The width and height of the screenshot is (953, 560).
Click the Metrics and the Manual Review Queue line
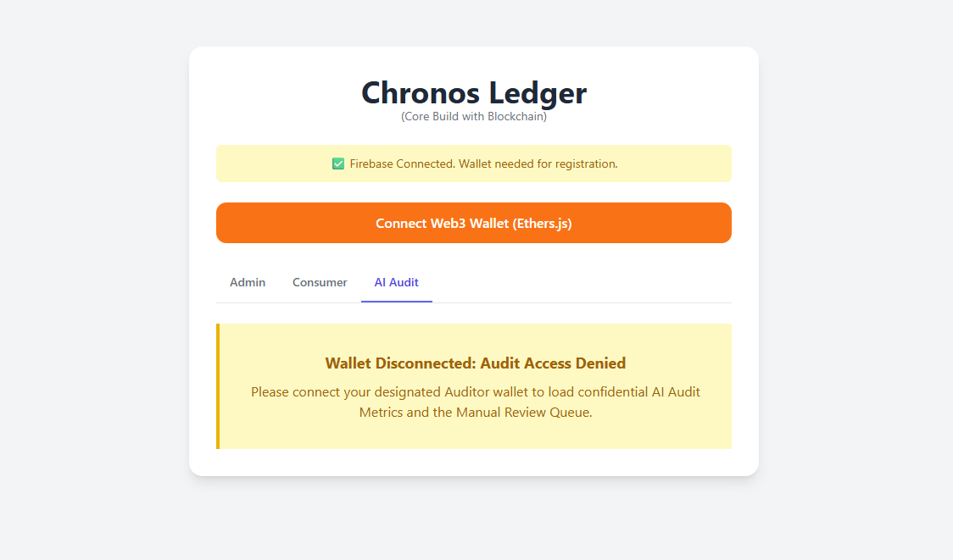pyautogui.click(x=475, y=413)
